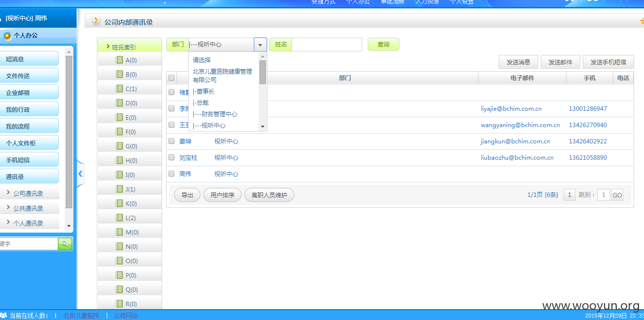Viewport: 644px width, 320px height.
Task: Choose |-董事长 in the department list
Action: pos(224,91)
